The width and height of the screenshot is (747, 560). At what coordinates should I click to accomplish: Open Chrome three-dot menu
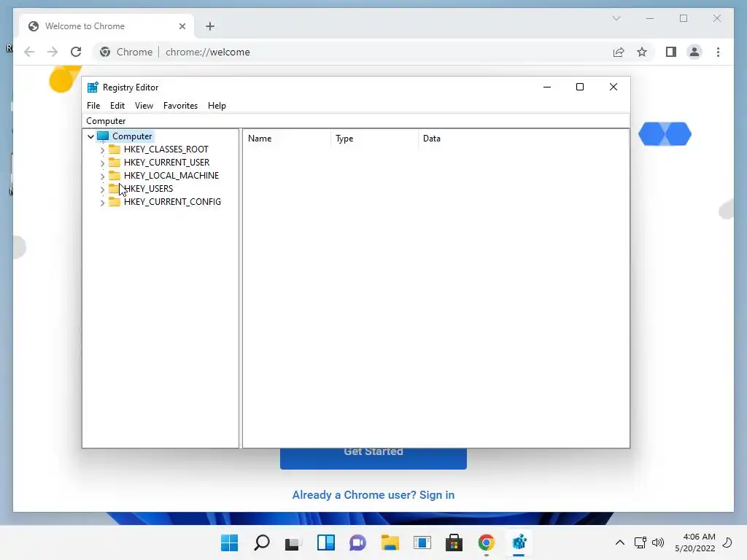pyautogui.click(x=718, y=52)
